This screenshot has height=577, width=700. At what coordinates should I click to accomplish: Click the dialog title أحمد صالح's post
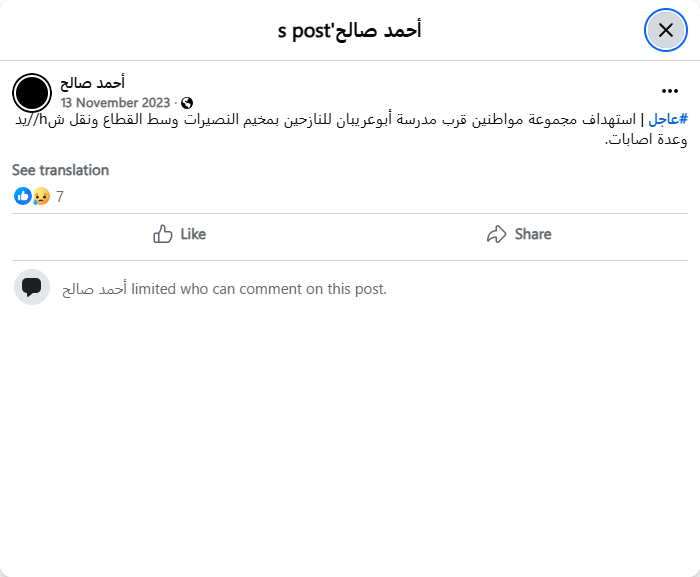349,30
